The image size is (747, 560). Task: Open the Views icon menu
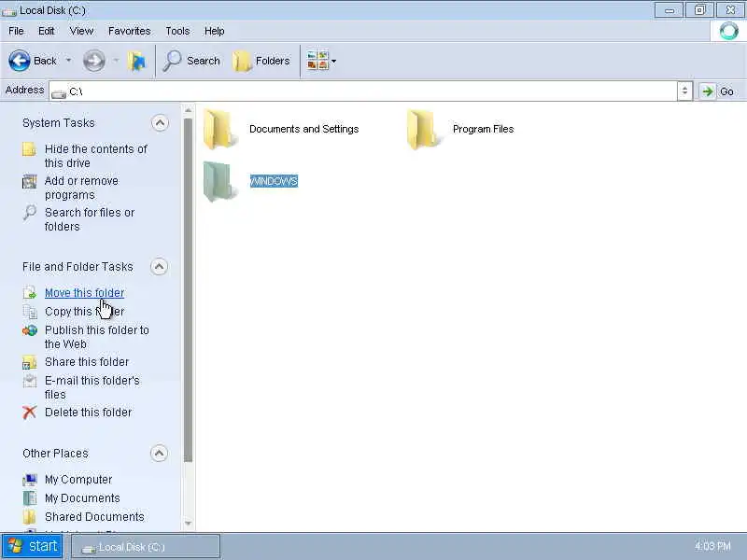click(317, 61)
